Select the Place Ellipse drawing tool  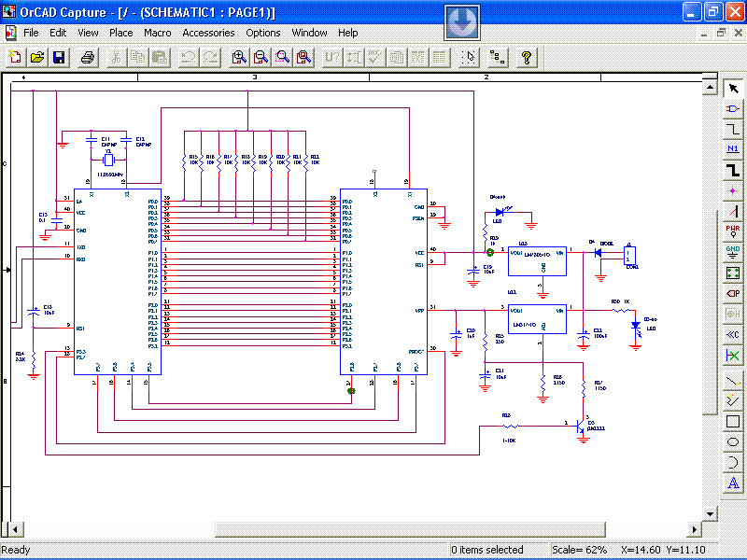734,441
